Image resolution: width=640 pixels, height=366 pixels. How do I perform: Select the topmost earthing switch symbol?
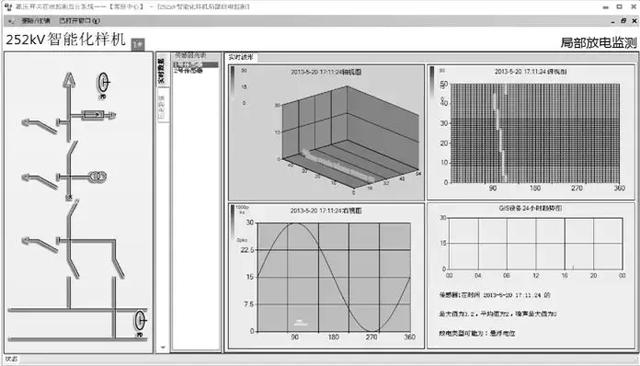[x=39, y=125]
